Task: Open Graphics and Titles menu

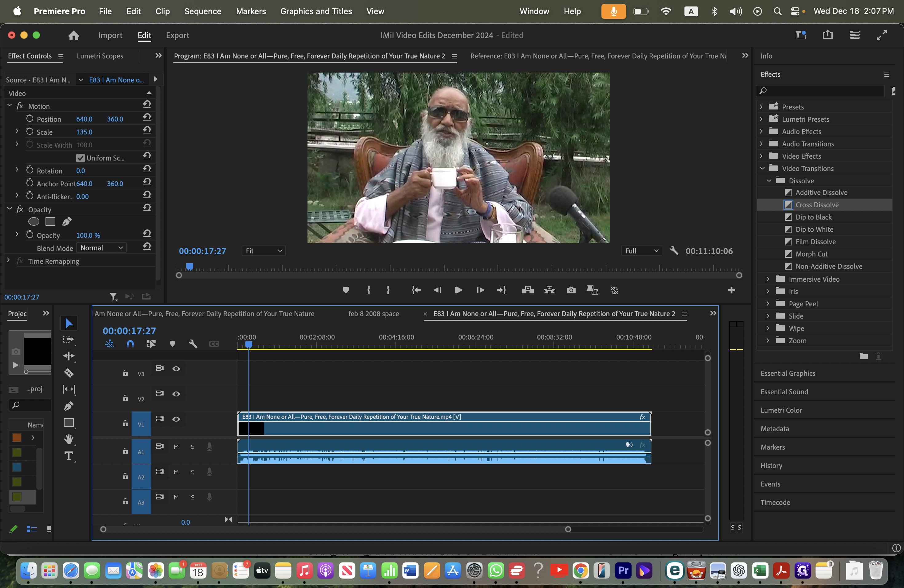Action: [x=316, y=11]
